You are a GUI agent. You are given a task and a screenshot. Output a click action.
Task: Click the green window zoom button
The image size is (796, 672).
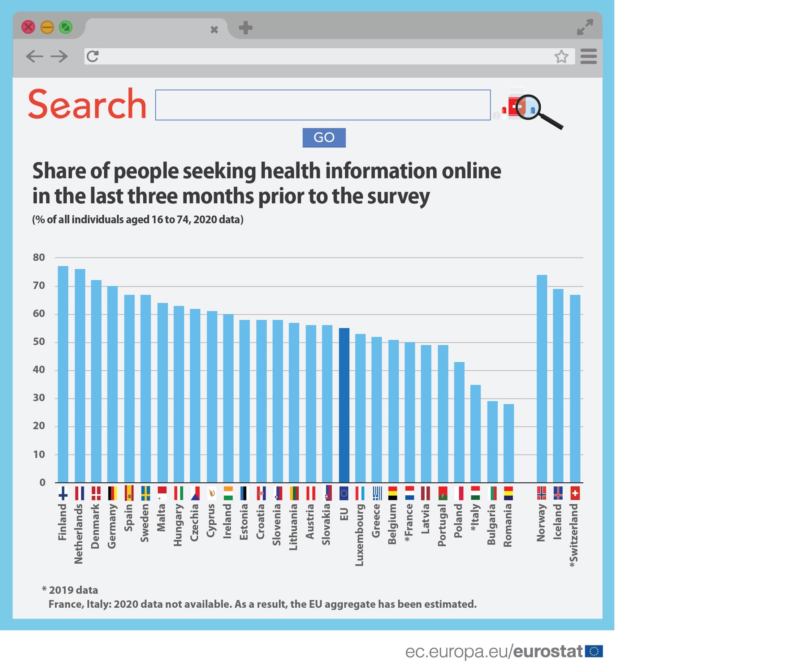[x=65, y=27]
